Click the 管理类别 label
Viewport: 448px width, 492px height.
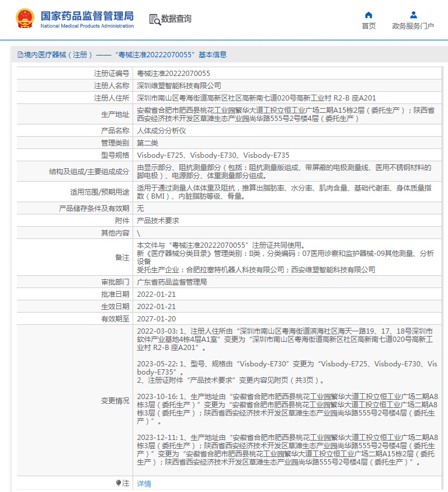(115, 143)
